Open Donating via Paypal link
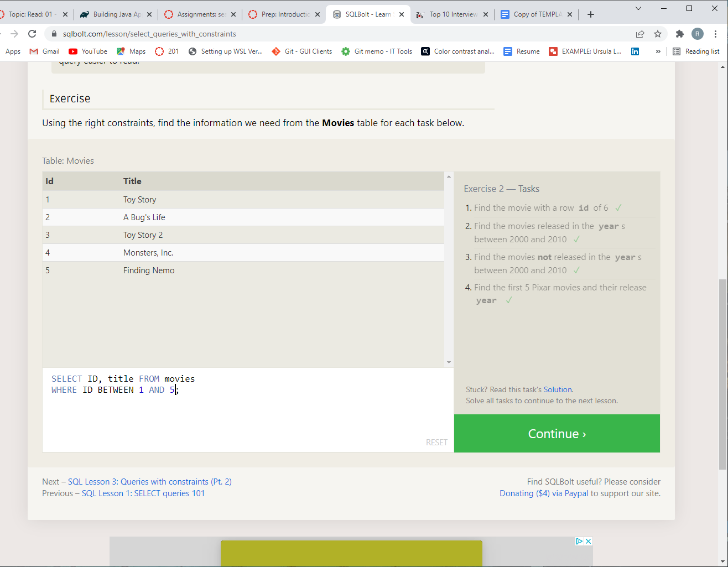The image size is (728, 567). point(544,493)
